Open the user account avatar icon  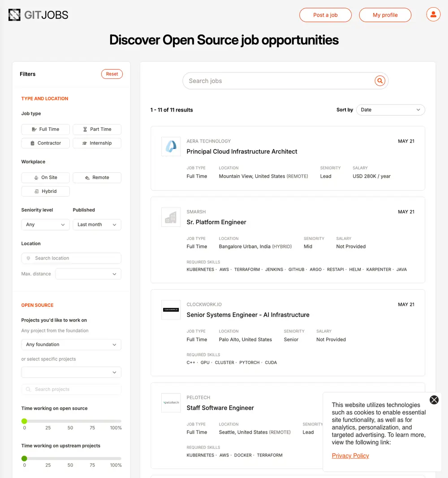click(x=433, y=14)
